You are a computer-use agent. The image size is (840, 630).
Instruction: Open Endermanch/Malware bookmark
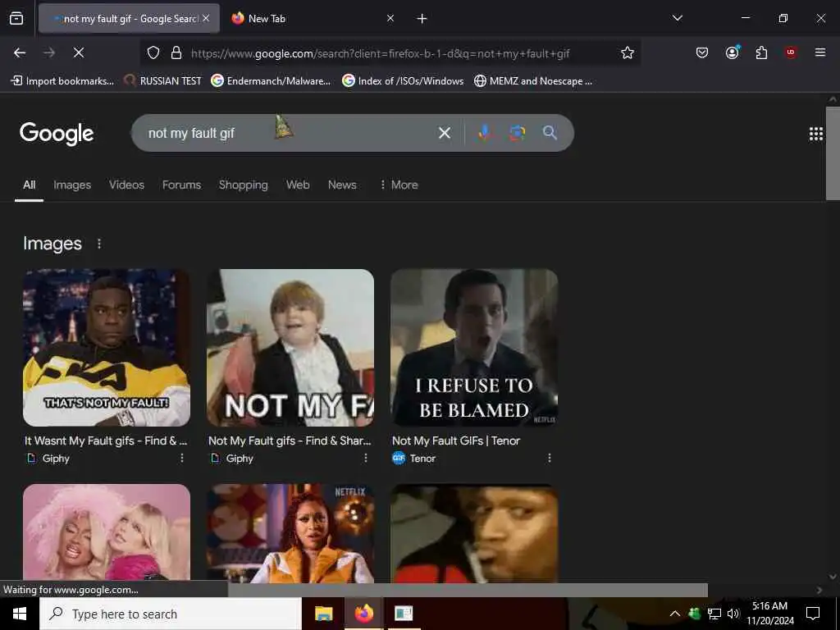271,81
